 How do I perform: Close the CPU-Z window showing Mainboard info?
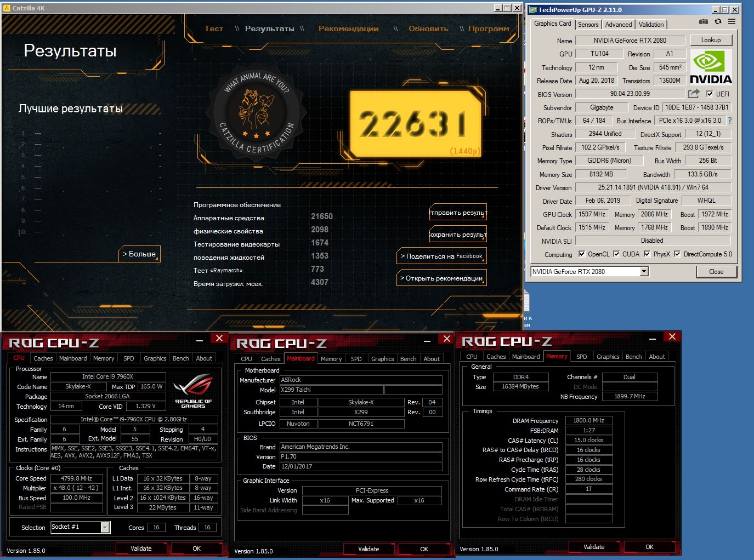click(x=447, y=339)
